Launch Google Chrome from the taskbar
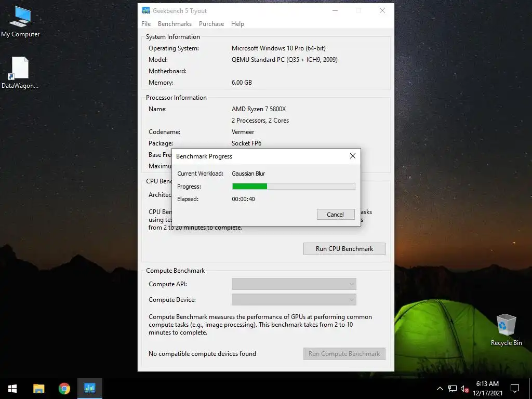 pos(64,389)
